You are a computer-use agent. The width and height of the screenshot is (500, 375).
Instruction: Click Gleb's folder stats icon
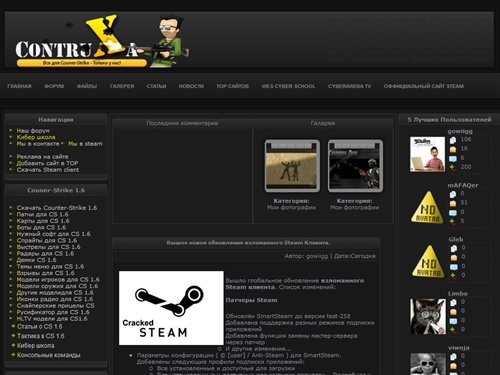pyautogui.click(x=454, y=257)
